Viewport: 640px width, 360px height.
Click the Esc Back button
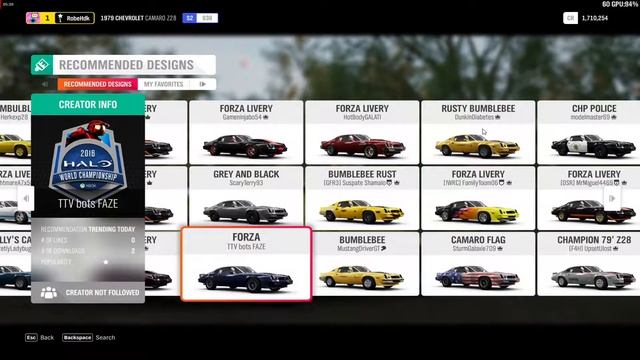[40, 338]
